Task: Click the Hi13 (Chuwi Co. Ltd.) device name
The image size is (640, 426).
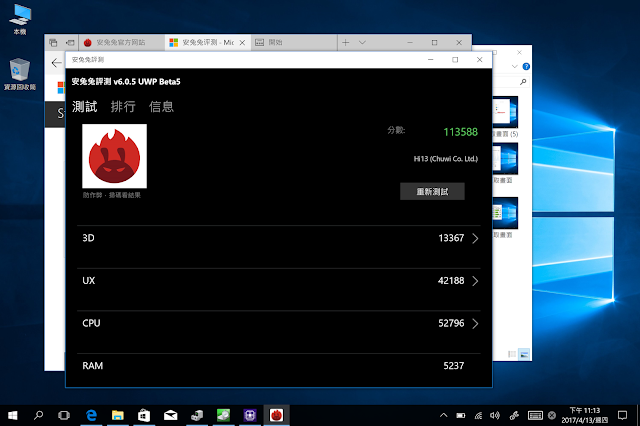Action: point(445,159)
